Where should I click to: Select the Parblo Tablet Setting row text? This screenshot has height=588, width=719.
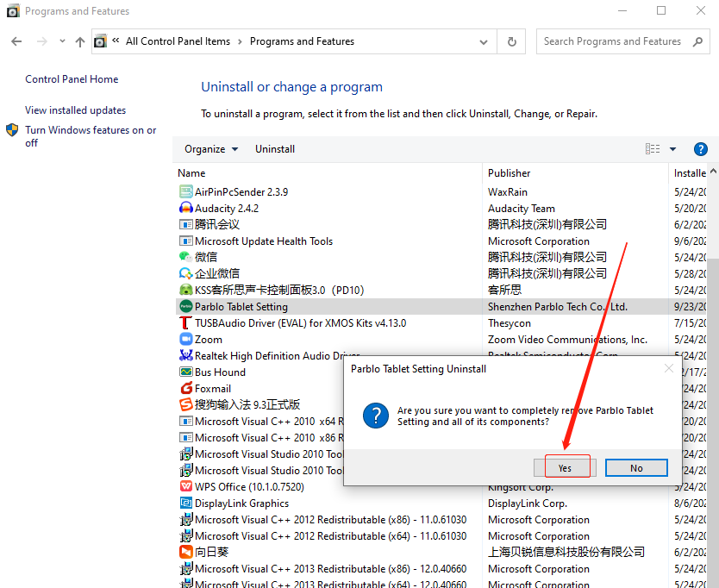point(241,307)
